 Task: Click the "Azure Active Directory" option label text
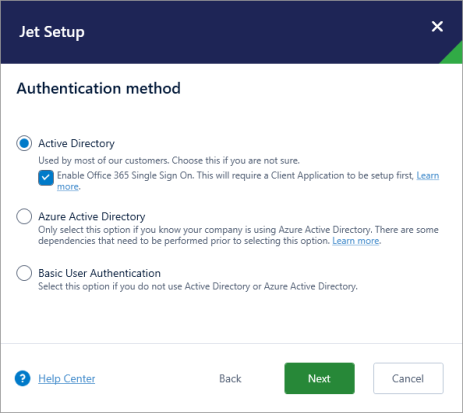point(92,217)
